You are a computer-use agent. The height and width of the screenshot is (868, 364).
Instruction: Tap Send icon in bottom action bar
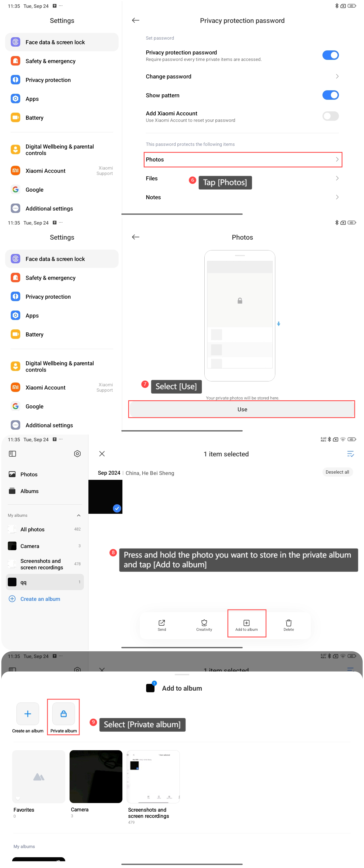pos(162,623)
